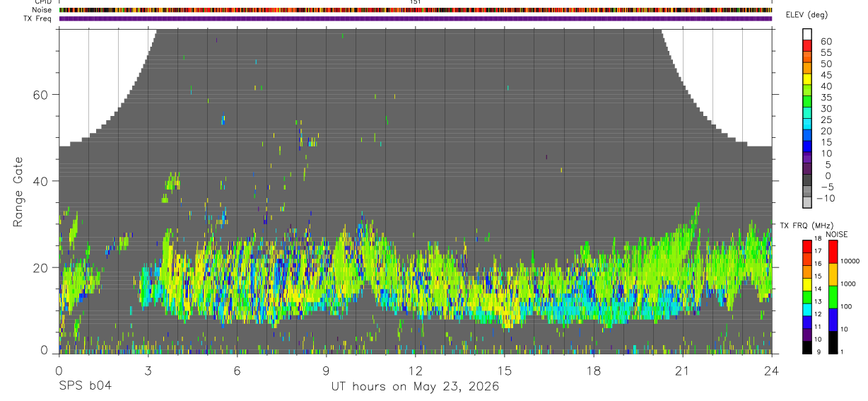Click the 21 hour tick label
The image size is (868, 401).
[x=682, y=370]
